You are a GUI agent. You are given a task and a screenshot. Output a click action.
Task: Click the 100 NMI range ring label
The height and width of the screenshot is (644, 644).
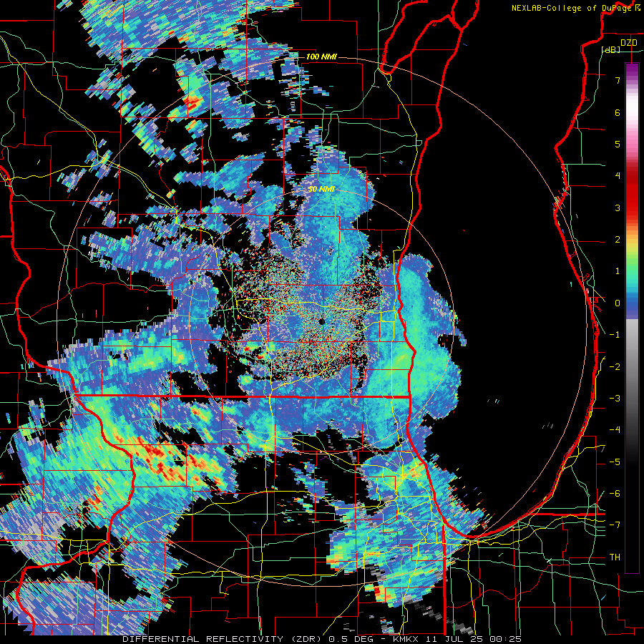[321, 57]
